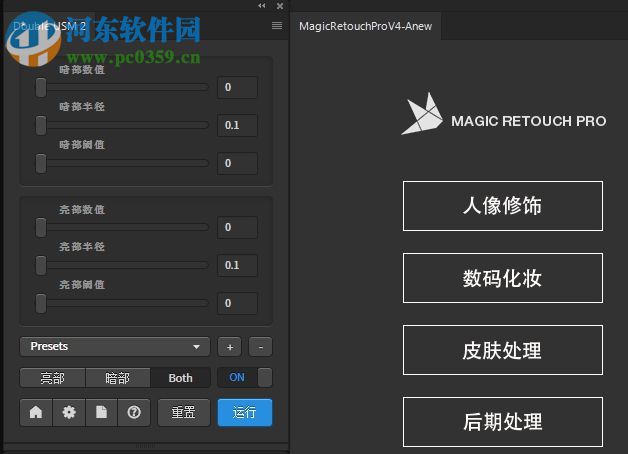Click the 暗部半径 slider handle

click(x=41, y=125)
